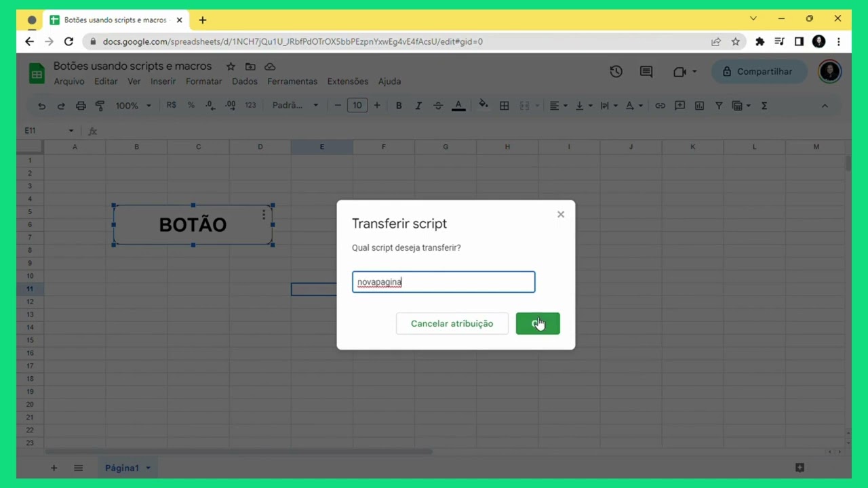Viewport: 868px width, 488px height.
Task: Toggle bold formatting
Action: point(399,106)
